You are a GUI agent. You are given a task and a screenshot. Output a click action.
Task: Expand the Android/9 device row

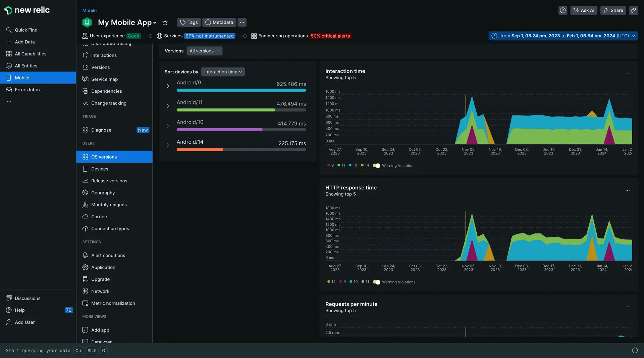168,86
